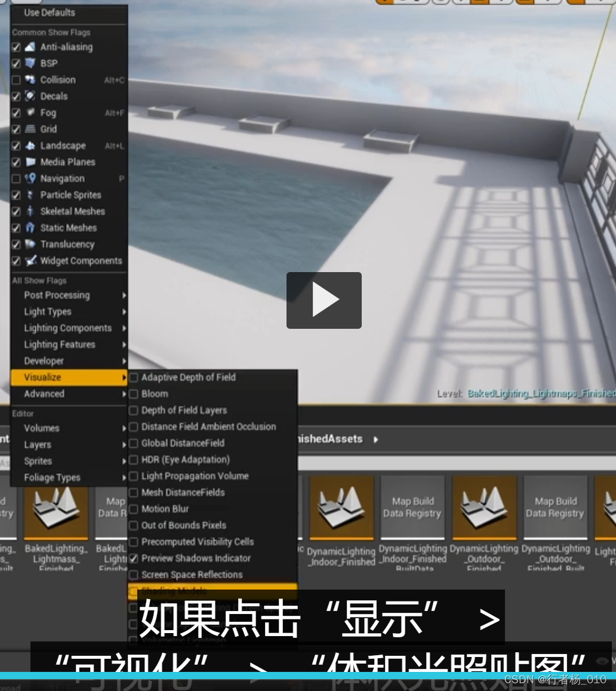Click the FinishedAssets breadcrumb folder

click(330, 439)
